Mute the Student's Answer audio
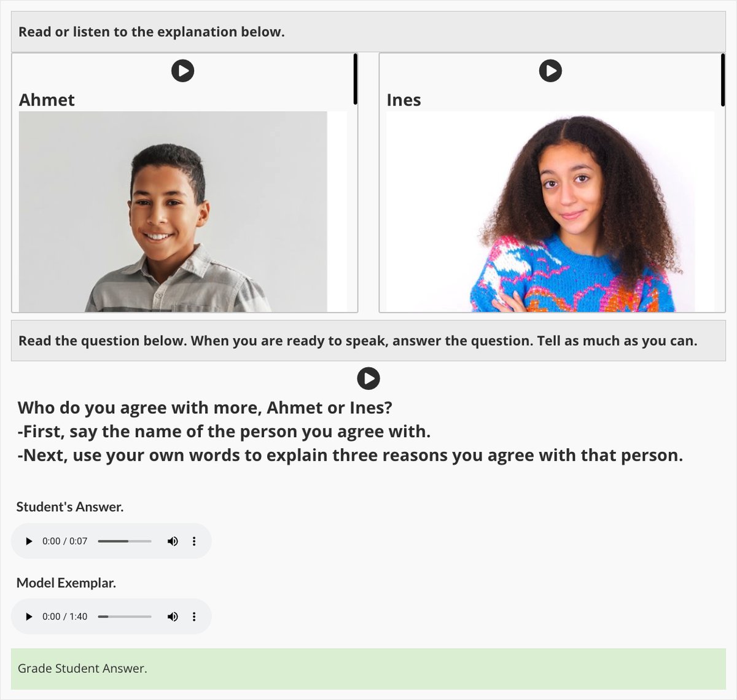Image resolution: width=737 pixels, height=700 pixels. (173, 541)
